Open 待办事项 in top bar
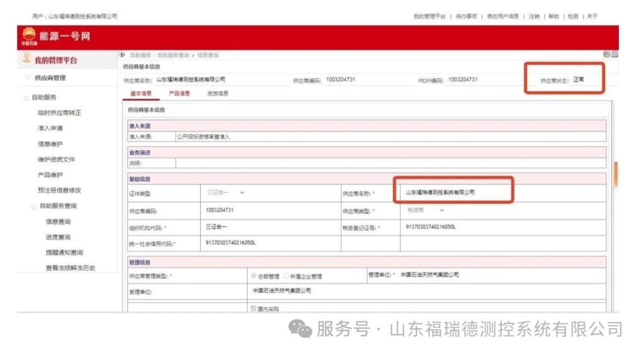Viewport: 644px width, 355px height. click(x=466, y=16)
